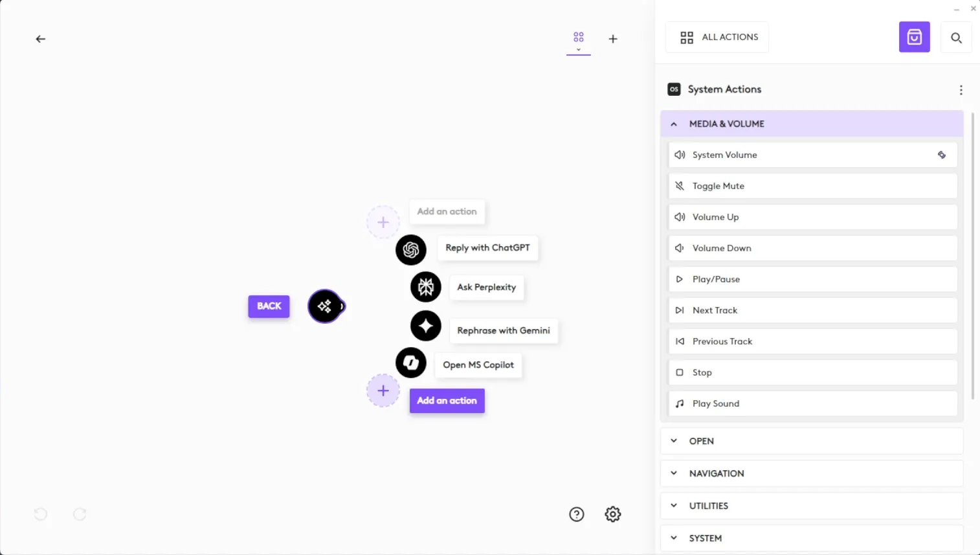Image resolution: width=980 pixels, height=555 pixels.
Task: Select the Play/Pause action
Action: (x=812, y=279)
